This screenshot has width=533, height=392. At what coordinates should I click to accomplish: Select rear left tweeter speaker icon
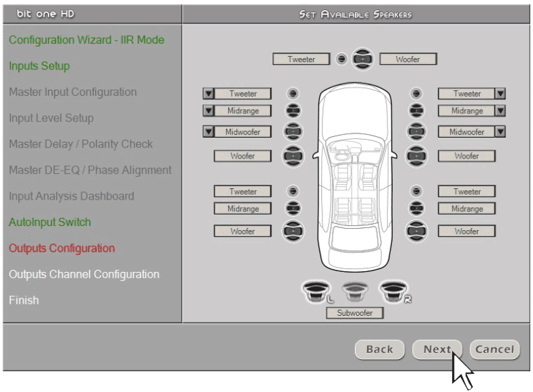[293, 191]
